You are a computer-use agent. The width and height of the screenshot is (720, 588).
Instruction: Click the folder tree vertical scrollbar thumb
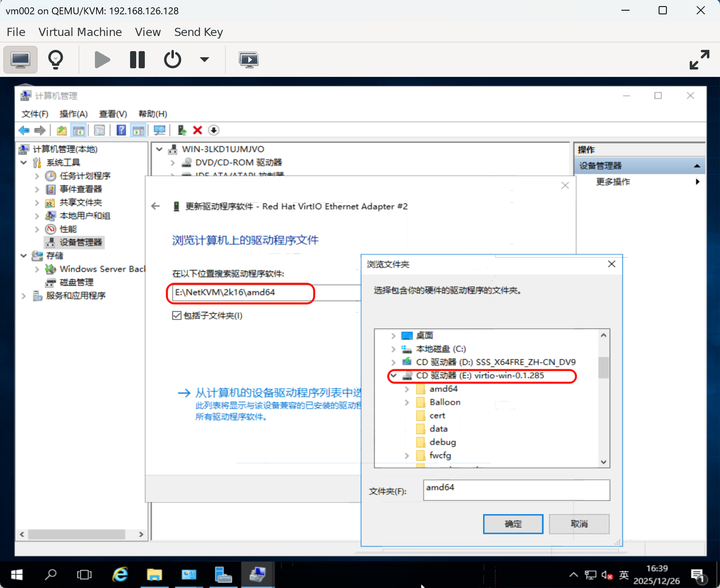603,368
